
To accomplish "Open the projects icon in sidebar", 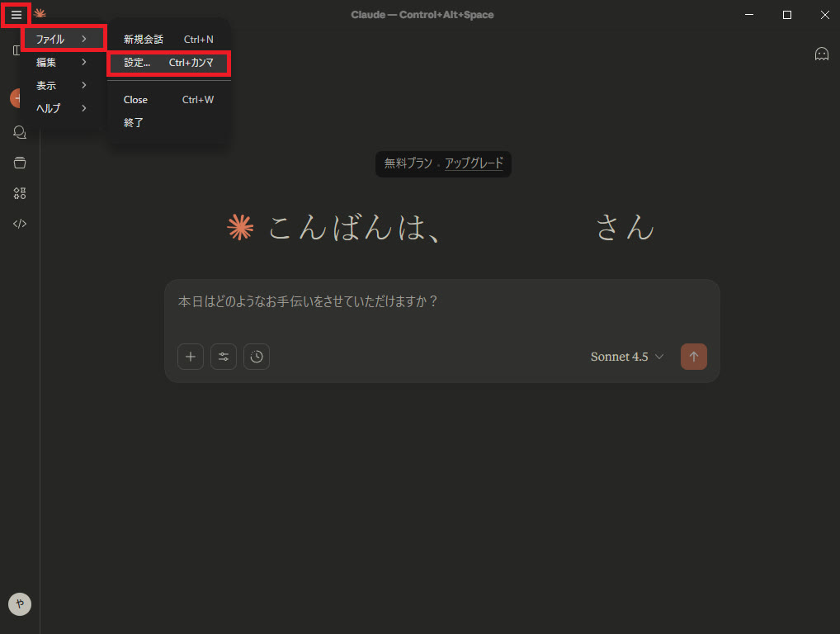I will coord(19,163).
